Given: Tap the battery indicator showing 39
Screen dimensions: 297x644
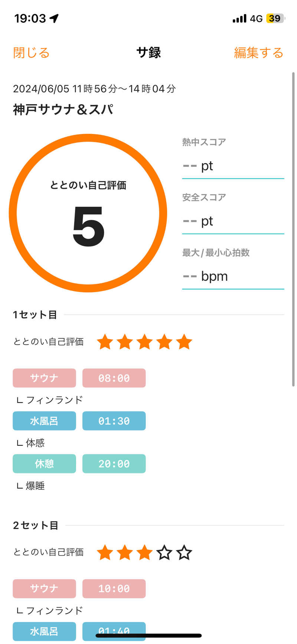Looking at the screenshot, I should [275, 18].
